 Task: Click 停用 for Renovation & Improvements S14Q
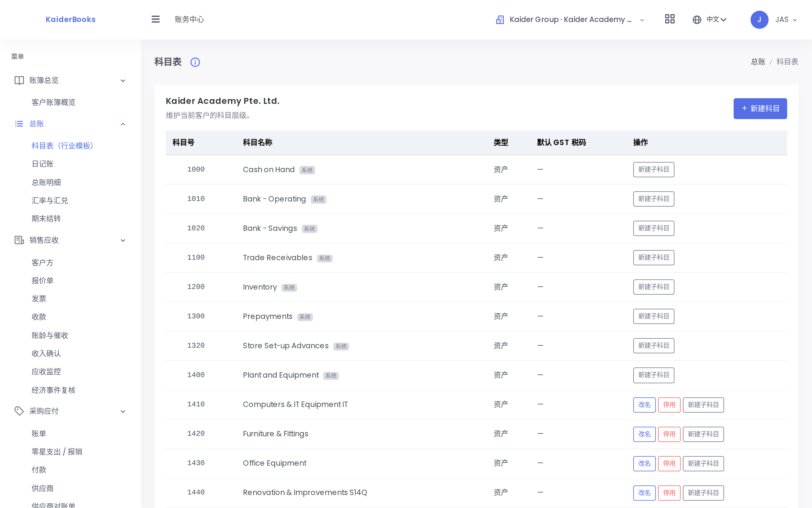pos(669,493)
